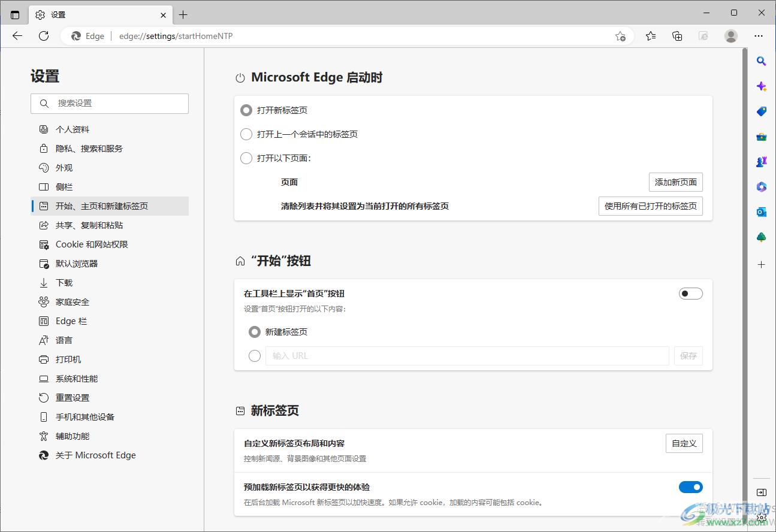Image resolution: width=776 pixels, height=532 pixels.
Task: Close the 设置 tab
Action: pos(164,15)
